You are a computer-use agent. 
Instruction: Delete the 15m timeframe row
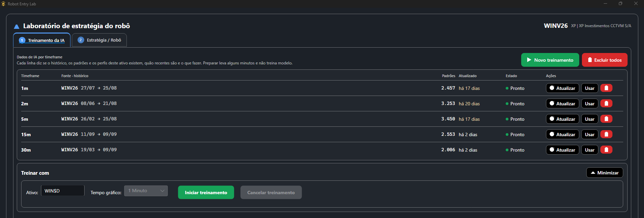606,134
